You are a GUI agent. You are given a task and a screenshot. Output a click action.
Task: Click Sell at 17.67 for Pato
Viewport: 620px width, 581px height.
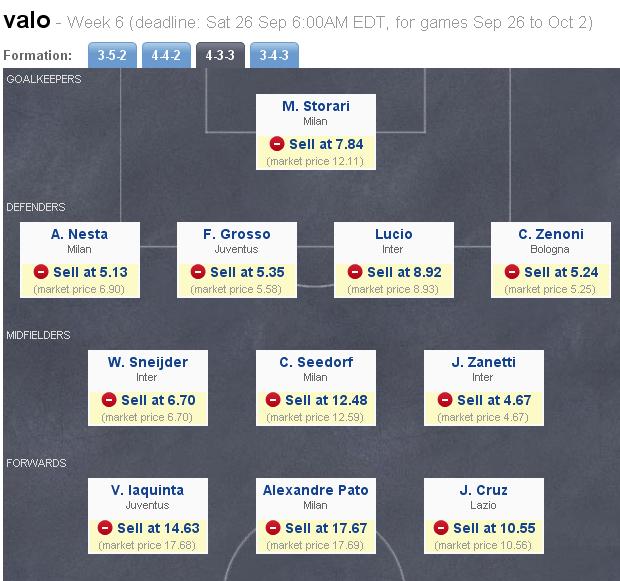(x=326, y=528)
